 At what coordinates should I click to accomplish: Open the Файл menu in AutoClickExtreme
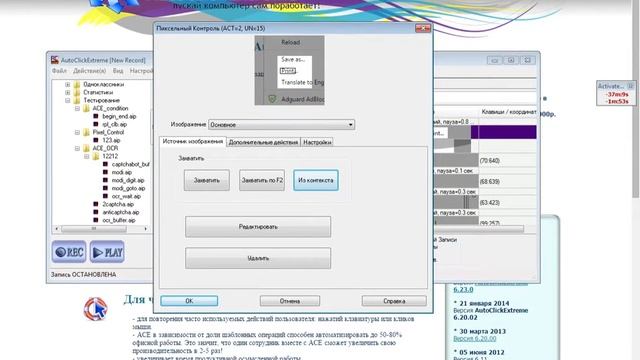(59, 71)
